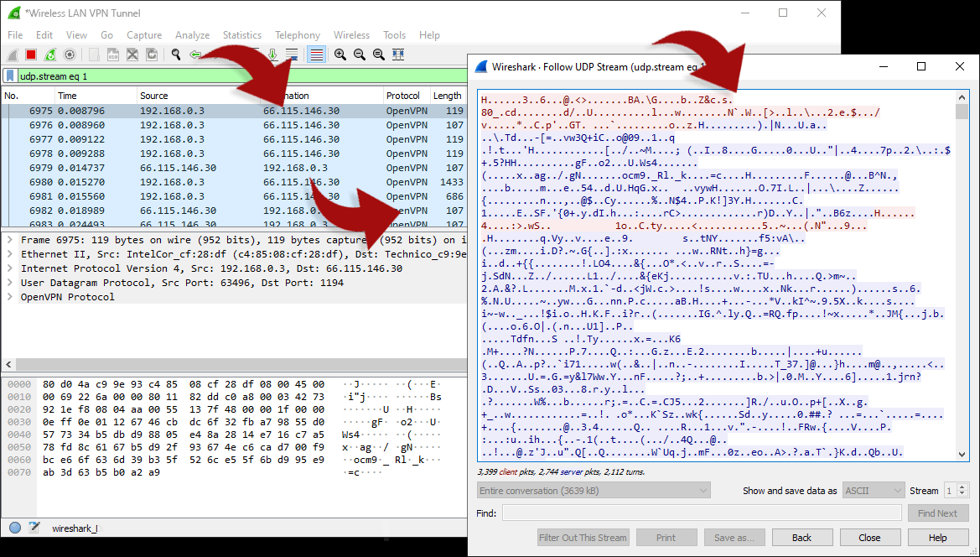
Task: Restart the current capture
Action: [x=50, y=55]
